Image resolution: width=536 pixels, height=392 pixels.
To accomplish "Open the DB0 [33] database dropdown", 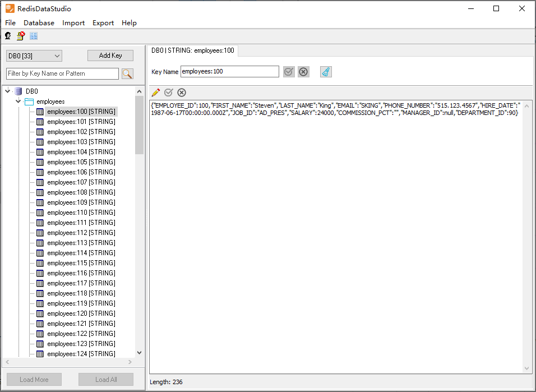I will click(x=34, y=56).
